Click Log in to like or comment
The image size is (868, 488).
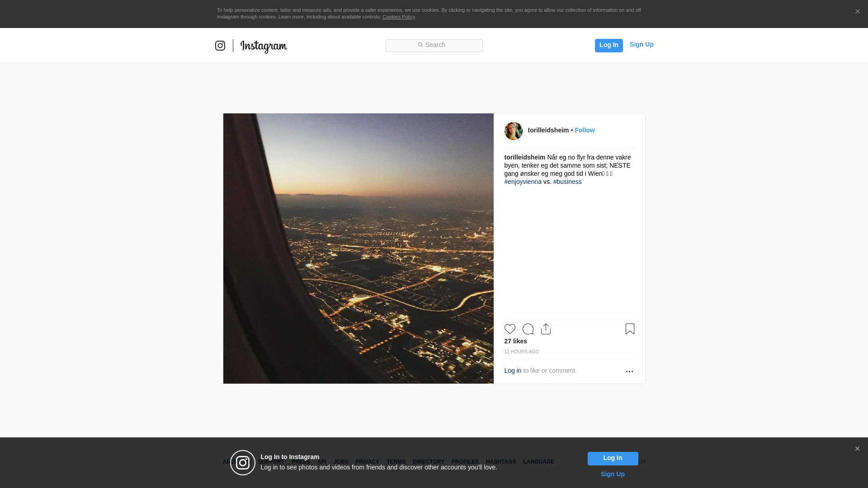(x=513, y=371)
